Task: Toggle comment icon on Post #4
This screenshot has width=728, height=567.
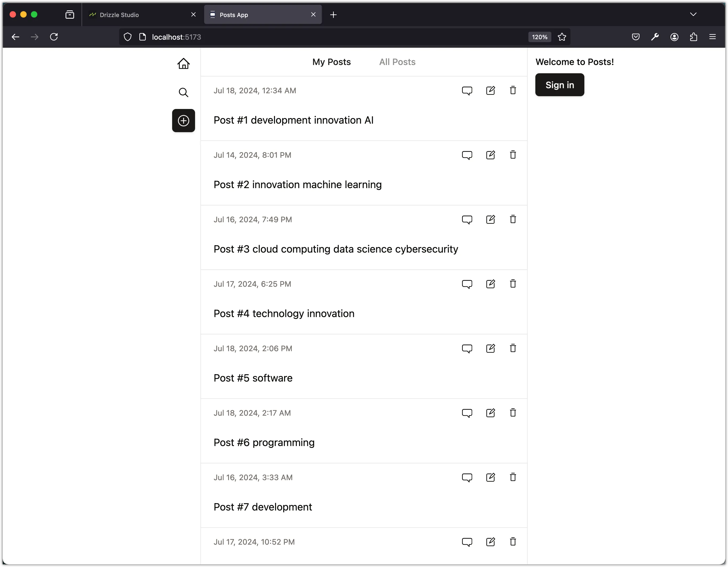Action: coord(467,284)
